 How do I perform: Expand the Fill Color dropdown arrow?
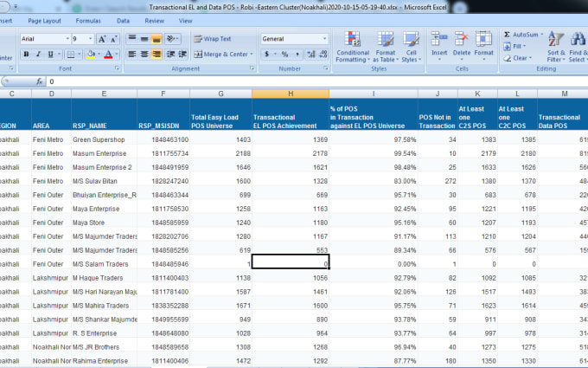(99, 55)
